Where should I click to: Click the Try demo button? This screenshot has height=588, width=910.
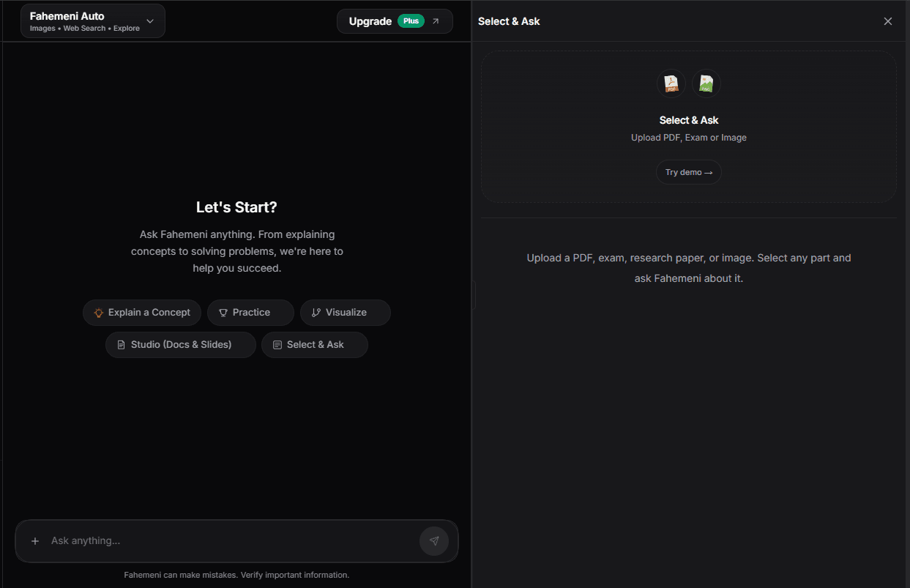click(x=689, y=172)
